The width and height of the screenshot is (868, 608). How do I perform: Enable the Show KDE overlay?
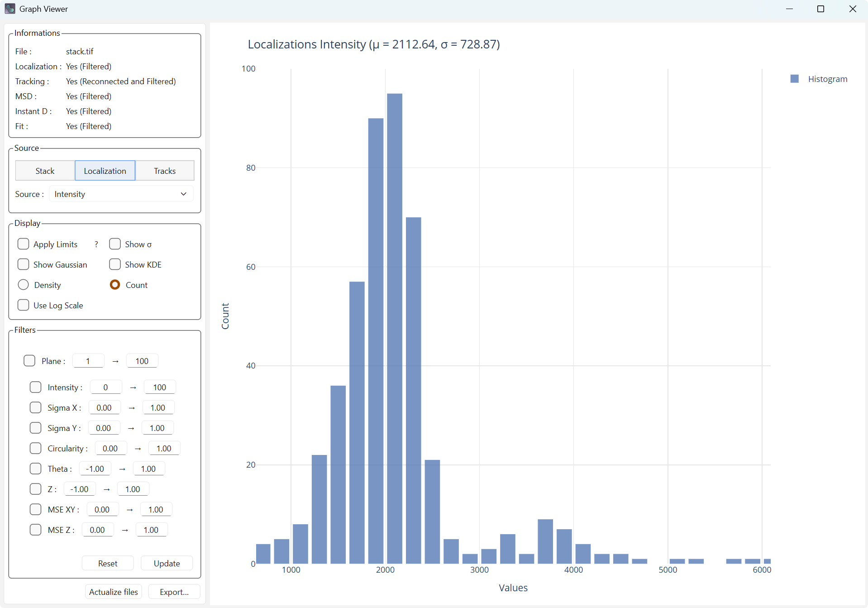tap(115, 264)
